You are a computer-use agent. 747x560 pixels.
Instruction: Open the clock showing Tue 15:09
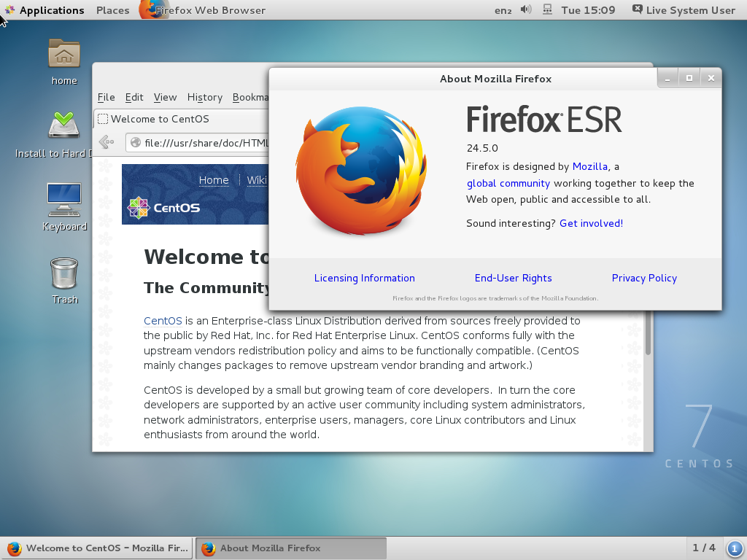tap(588, 10)
